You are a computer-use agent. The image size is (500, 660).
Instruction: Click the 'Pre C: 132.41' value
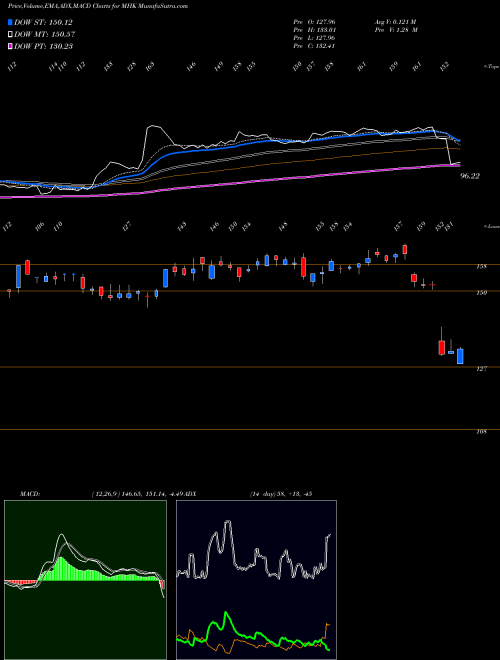314,46
